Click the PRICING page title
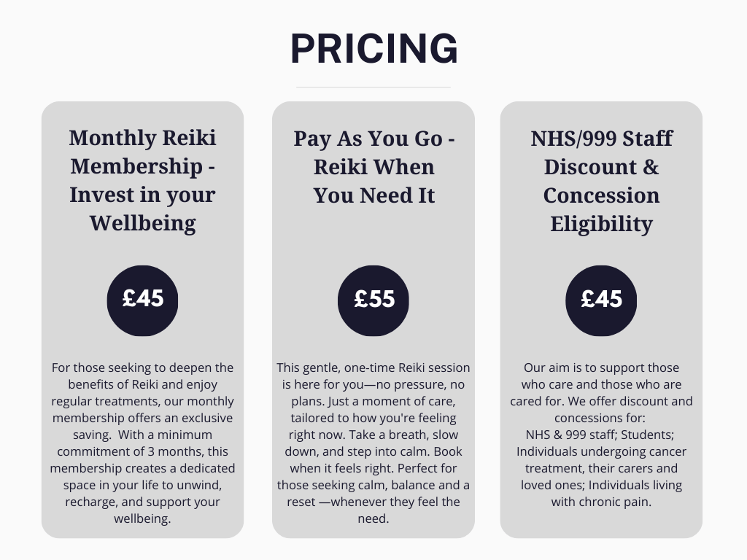Screen dimensions: 747x560 (373, 49)
